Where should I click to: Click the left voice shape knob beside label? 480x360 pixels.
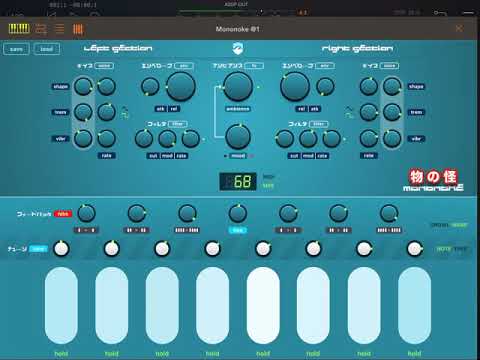coord(83,86)
